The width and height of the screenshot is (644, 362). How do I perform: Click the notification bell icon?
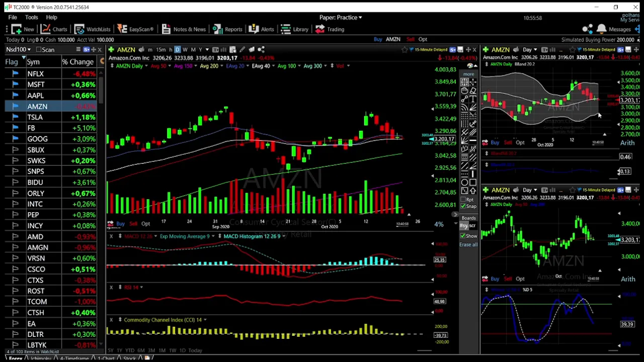click(602, 29)
